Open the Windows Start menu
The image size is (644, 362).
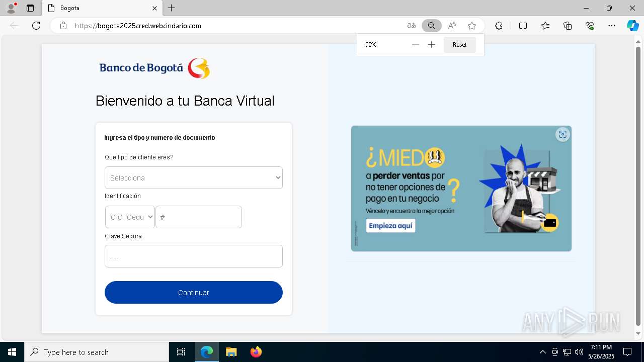click(12, 352)
